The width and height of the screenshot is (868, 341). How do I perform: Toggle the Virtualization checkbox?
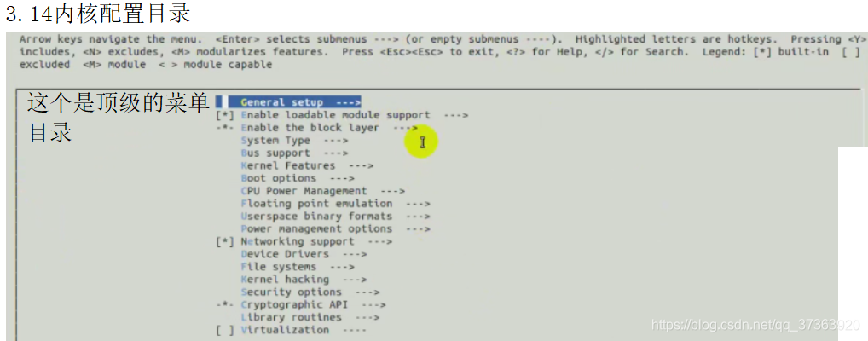[x=225, y=330]
